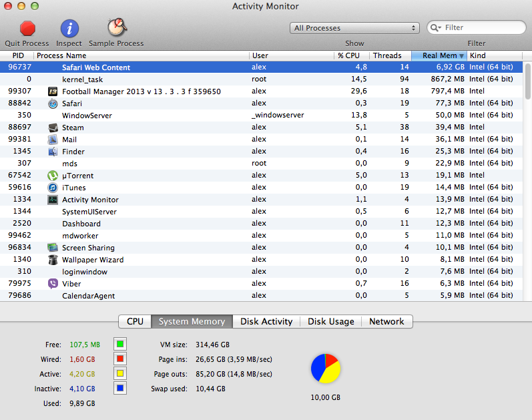Select the Safari Web Content row
The image size is (532, 420).
point(261,67)
